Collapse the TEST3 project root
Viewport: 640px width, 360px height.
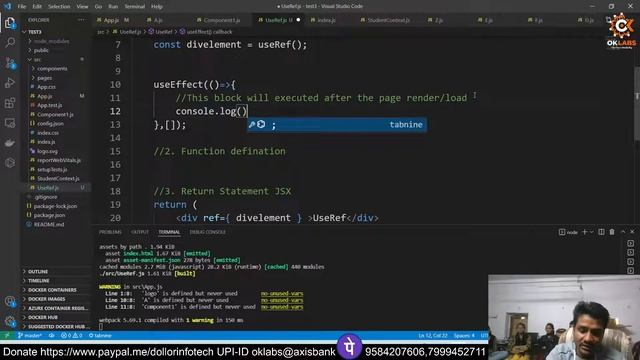pos(34,32)
